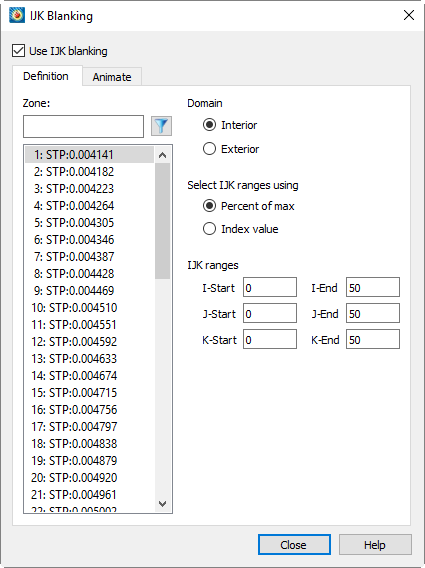The height and width of the screenshot is (568, 425).
Task: Select the Exterior domain option
Action: tap(209, 149)
